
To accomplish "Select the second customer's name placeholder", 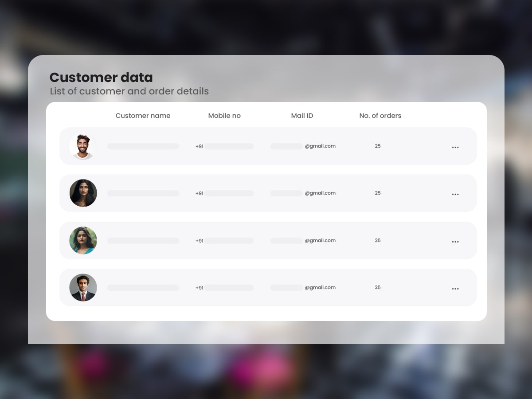I will pos(143,193).
